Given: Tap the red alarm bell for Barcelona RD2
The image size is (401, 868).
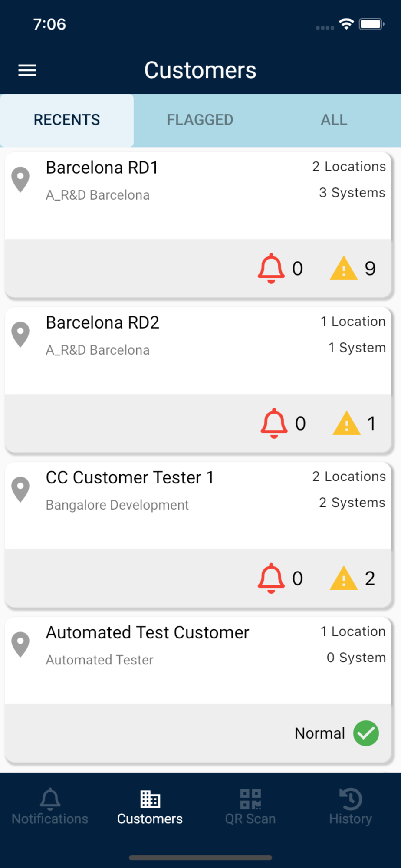Looking at the screenshot, I should [x=274, y=423].
